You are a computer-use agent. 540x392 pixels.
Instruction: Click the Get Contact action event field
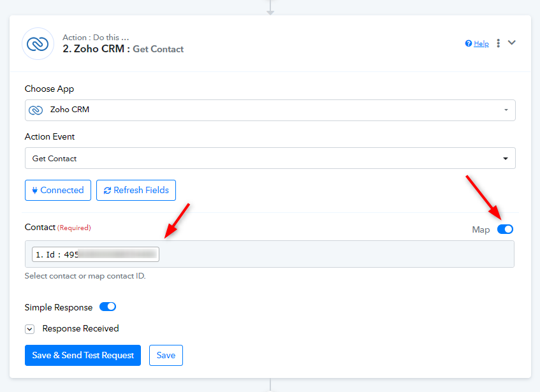point(270,158)
